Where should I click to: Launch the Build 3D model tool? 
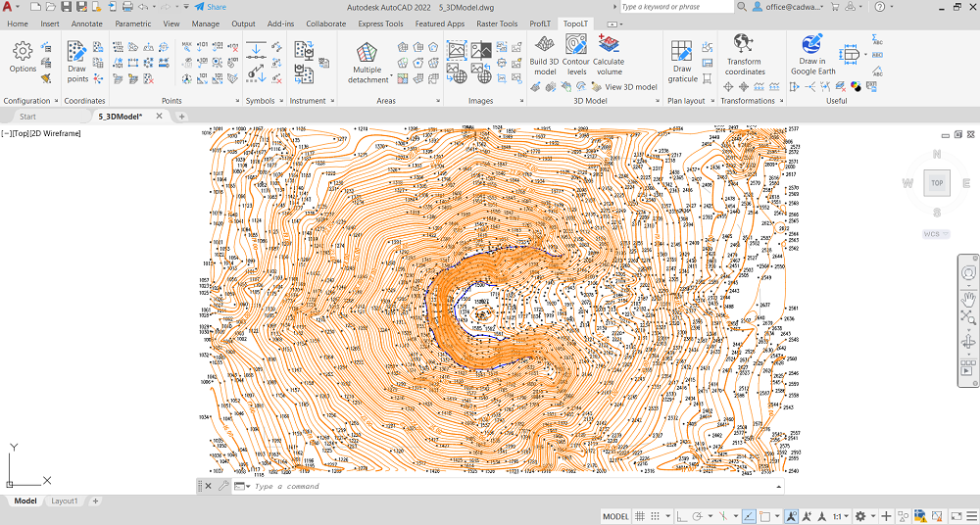tap(544, 55)
